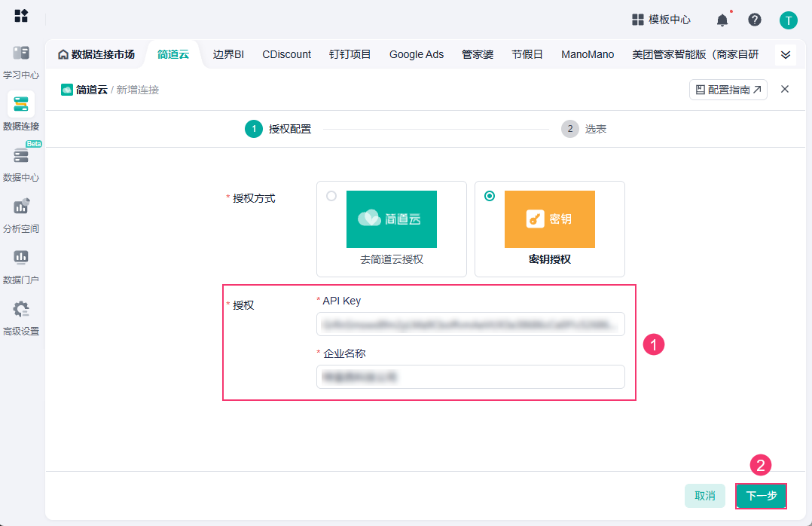Switch to 简道云 tab
This screenshot has width=812, height=526.
pyautogui.click(x=173, y=54)
